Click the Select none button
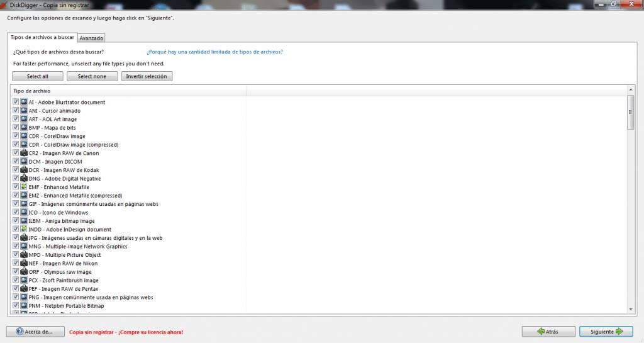The image size is (644, 343). pos(92,76)
